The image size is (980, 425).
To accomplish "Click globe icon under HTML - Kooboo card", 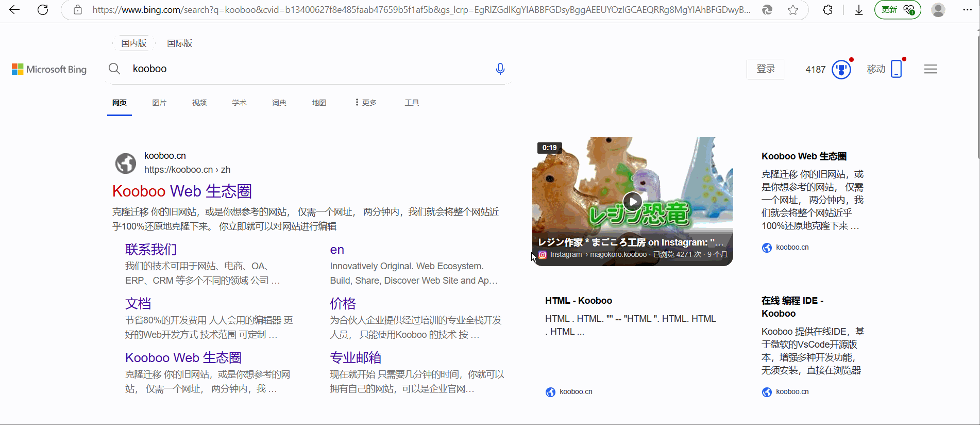I will click(x=550, y=392).
